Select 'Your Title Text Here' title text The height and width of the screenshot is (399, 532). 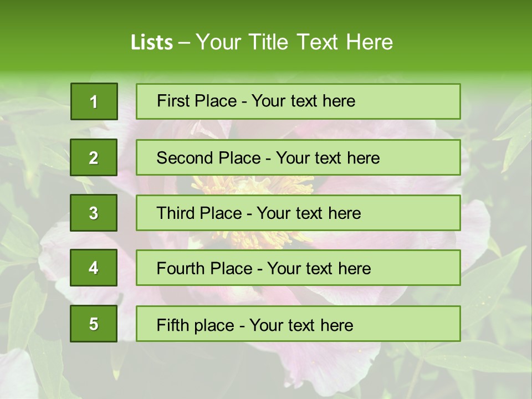[x=294, y=43]
